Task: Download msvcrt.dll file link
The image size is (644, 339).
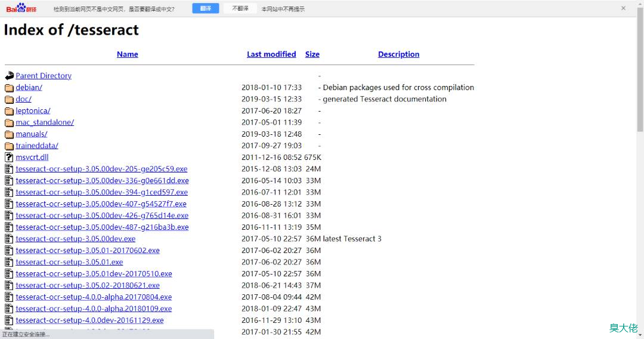Action: [32, 158]
